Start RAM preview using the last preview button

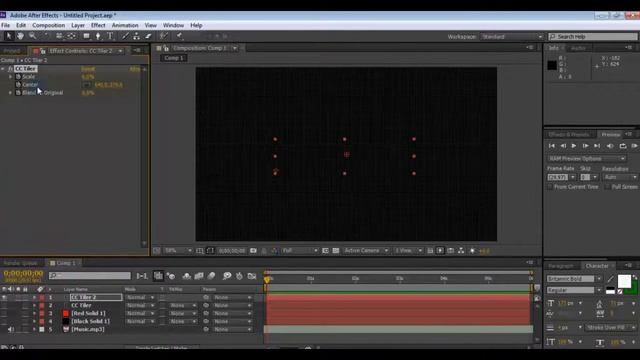point(634,146)
